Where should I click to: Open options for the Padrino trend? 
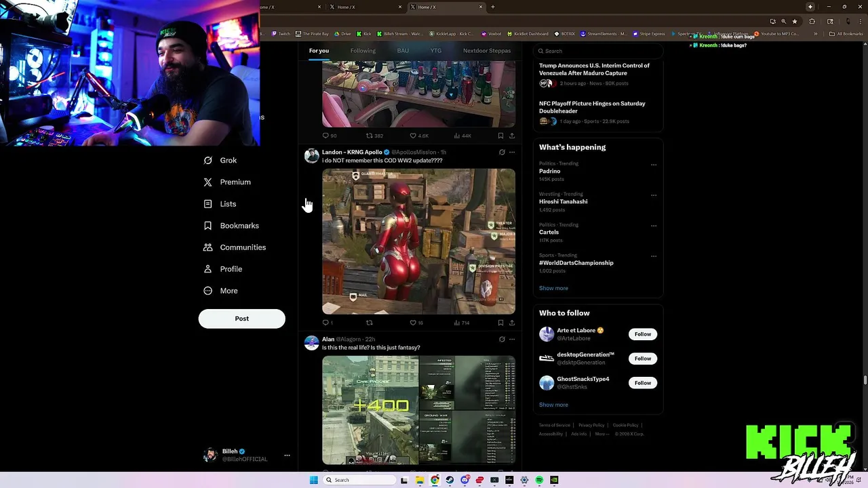tap(654, 165)
